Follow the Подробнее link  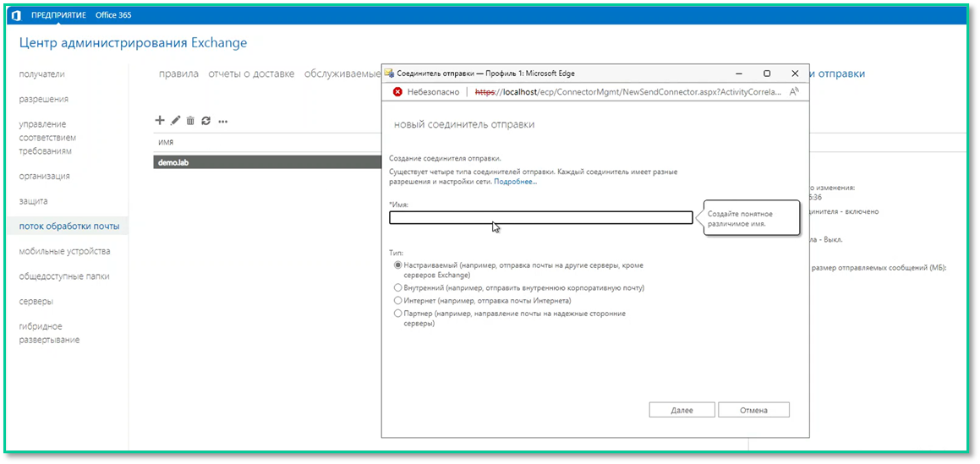point(515,182)
